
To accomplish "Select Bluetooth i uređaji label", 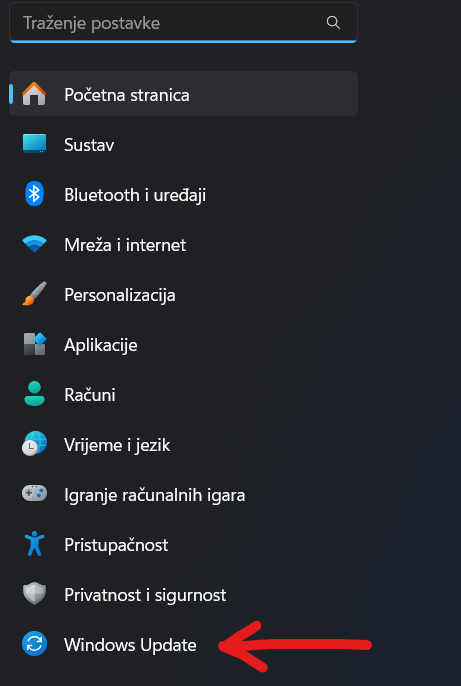I will tap(135, 195).
